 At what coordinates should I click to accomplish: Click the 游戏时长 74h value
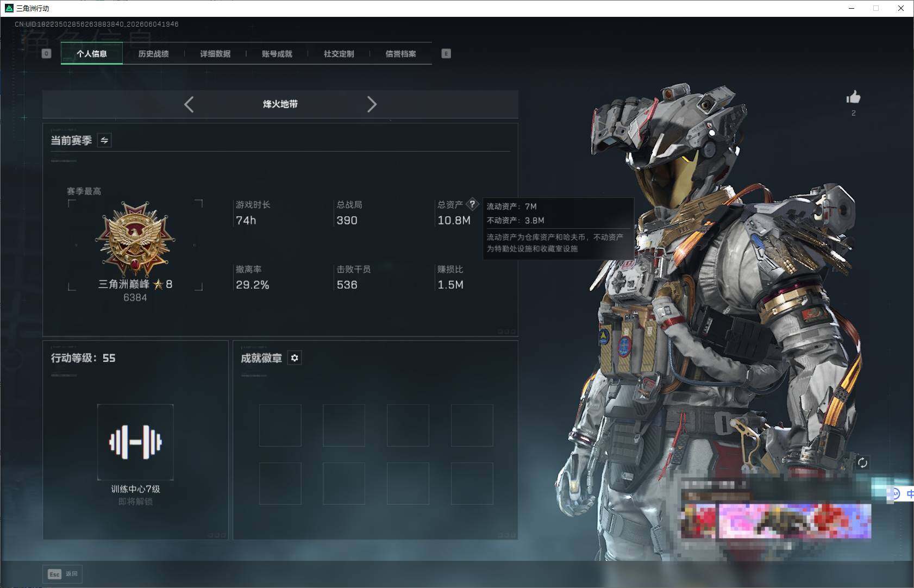point(246,220)
